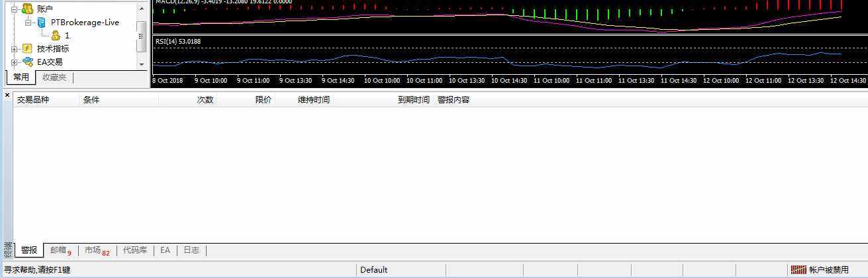Click the Default profile in status bar
The image size is (868, 278).
pyautogui.click(x=374, y=270)
